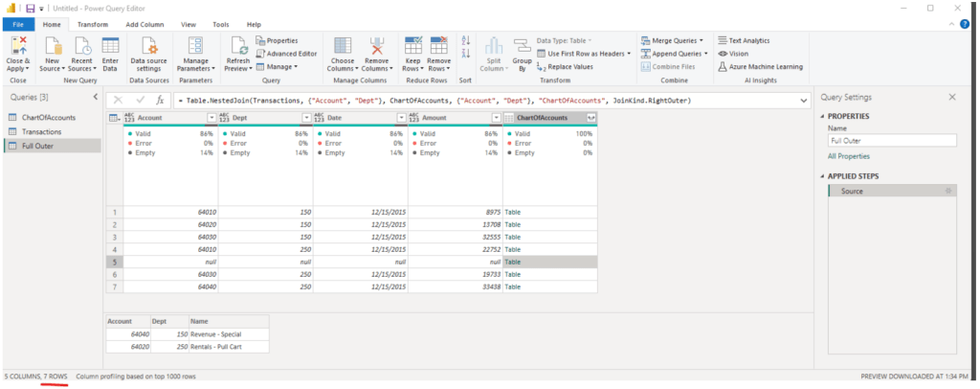Collapse the Queries pane
The width and height of the screenshot is (980, 389).
93,98
